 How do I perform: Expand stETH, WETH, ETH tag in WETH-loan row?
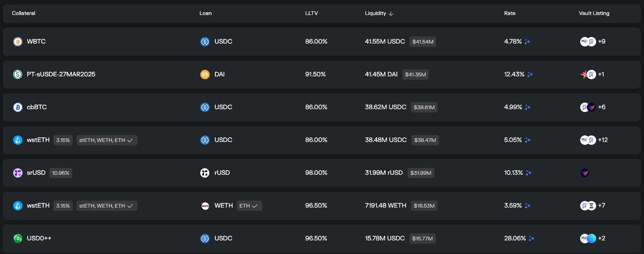107,206
